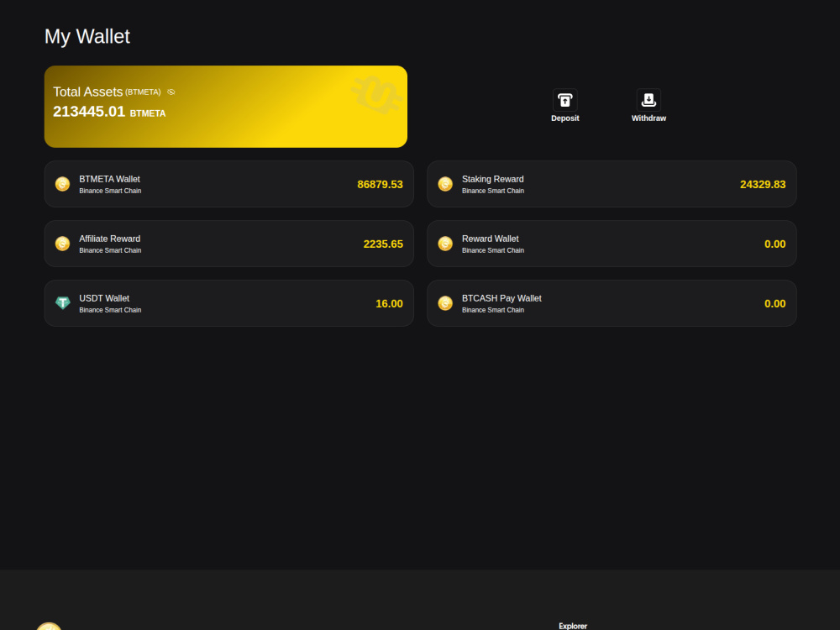Click Binance Smart Chain under Staking Reward
This screenshot has height=630, width=840.
[493, 191]
